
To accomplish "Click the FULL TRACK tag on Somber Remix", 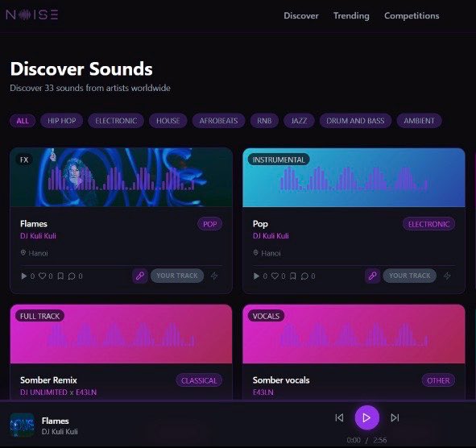I will click(x=39, y=316).
